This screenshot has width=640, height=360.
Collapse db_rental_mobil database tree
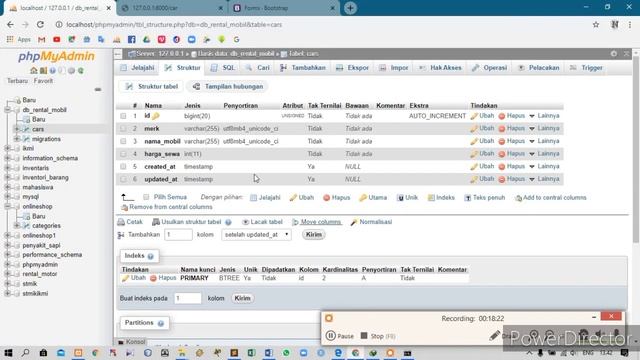(x=7, y=110)
